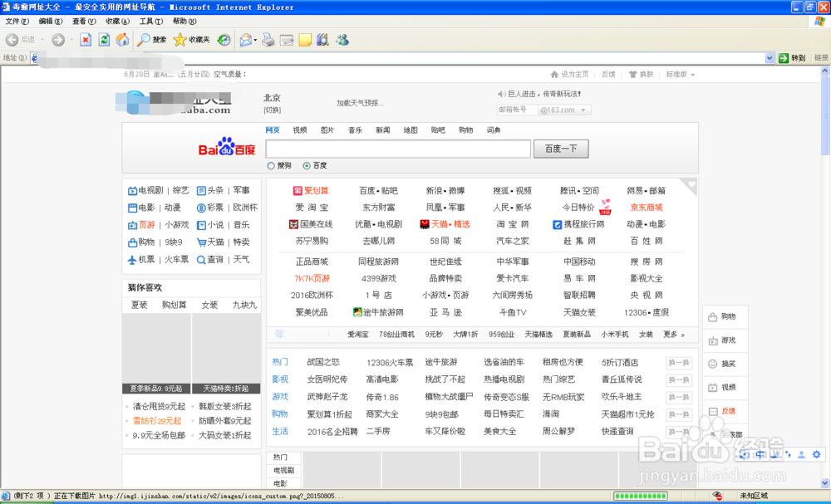
Task: Click the 转到 Go button
Action: coord(792,58)
